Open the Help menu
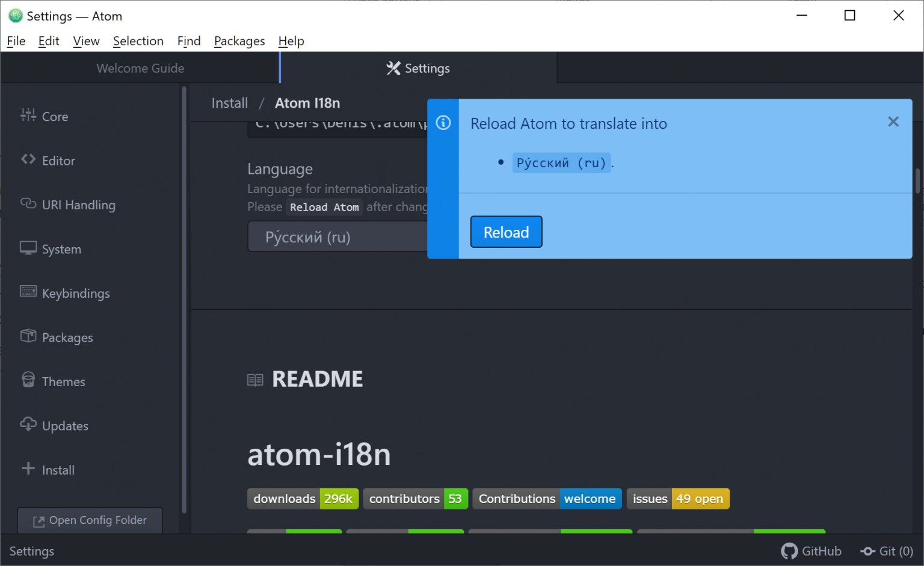924x566 pixels. tap(291, 41)
